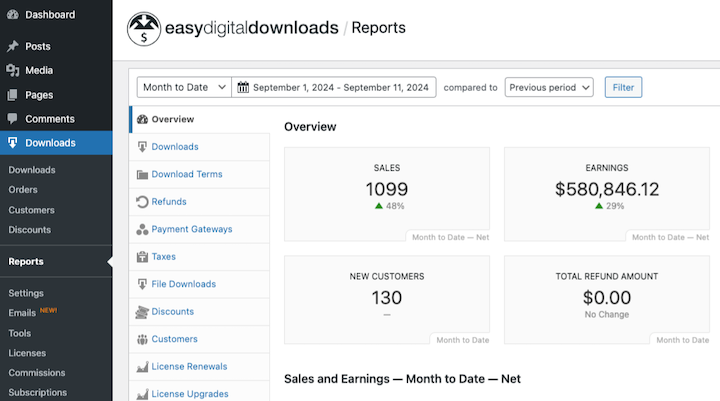Click the Customers group icon
Image resolution: width=720 pixels, height=401 pixels.
pyautogui.click(x=142, y=339)
